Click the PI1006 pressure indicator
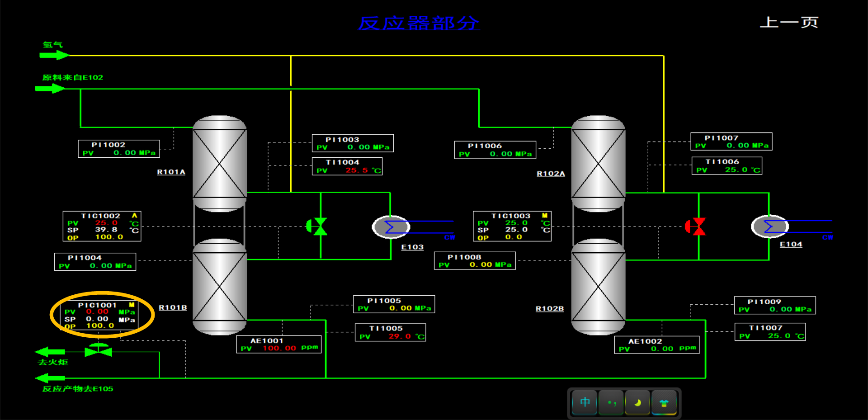Image resolution: width=868 pixels, height=420 pixels. pos(495,150)
